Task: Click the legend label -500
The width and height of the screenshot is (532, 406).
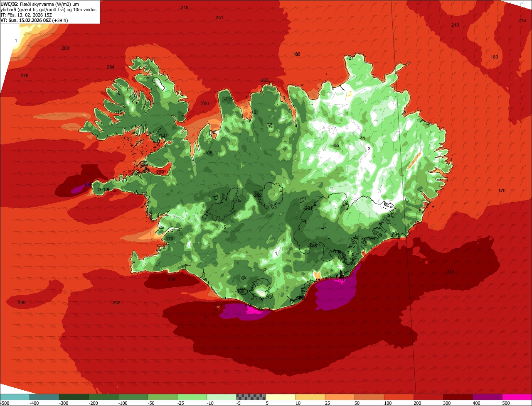Action: (x=4, y=403)
